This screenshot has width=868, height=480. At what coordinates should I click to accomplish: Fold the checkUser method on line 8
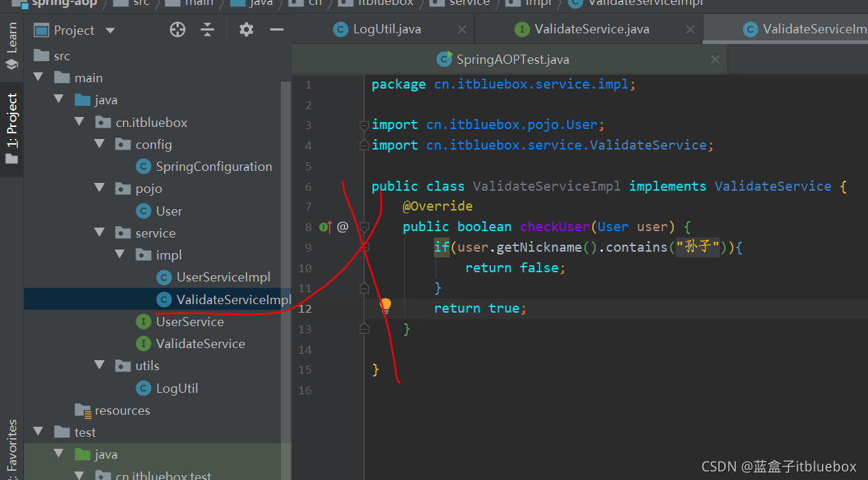(364, 227)
